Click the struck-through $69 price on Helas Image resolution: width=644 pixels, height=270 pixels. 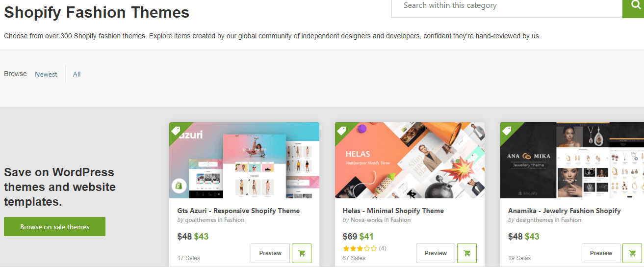pos(350,237)
